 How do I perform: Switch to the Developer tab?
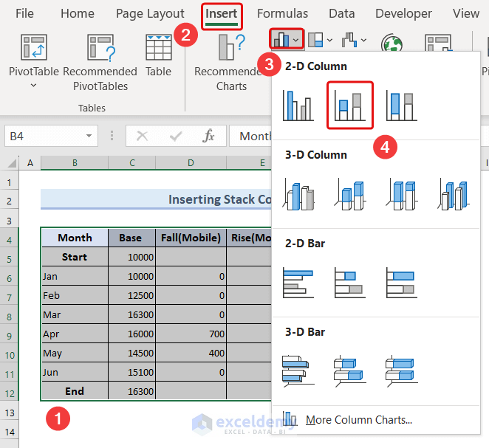[x=403, y=14]
